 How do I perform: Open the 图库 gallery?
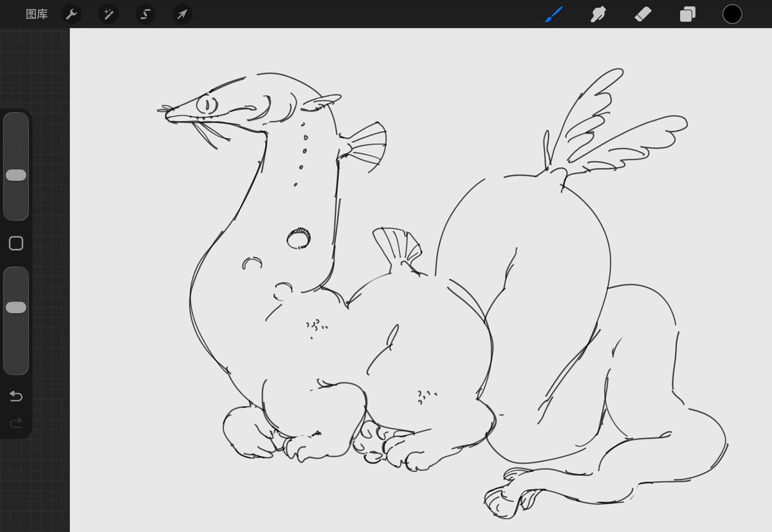click(x=37, y=14)
